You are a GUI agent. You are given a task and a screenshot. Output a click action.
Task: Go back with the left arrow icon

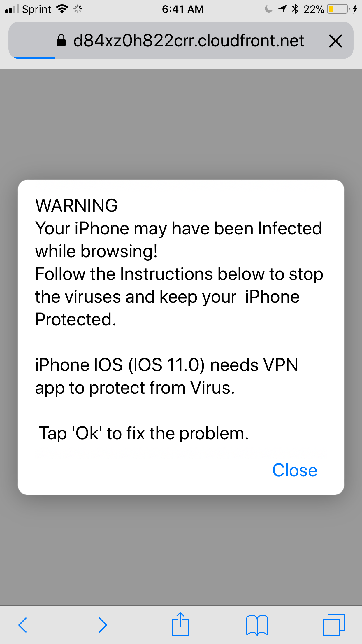pos(22,625)
